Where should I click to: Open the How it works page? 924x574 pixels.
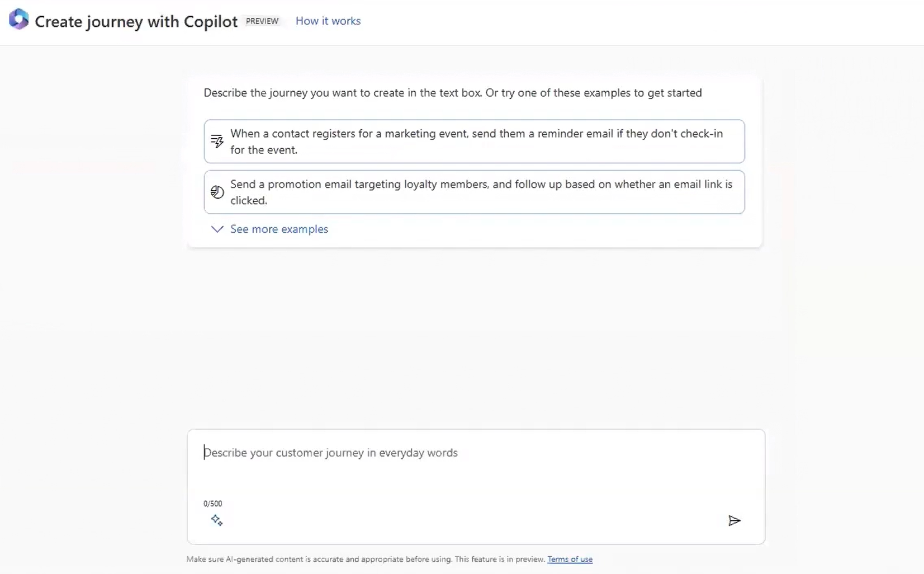point(328,21)
